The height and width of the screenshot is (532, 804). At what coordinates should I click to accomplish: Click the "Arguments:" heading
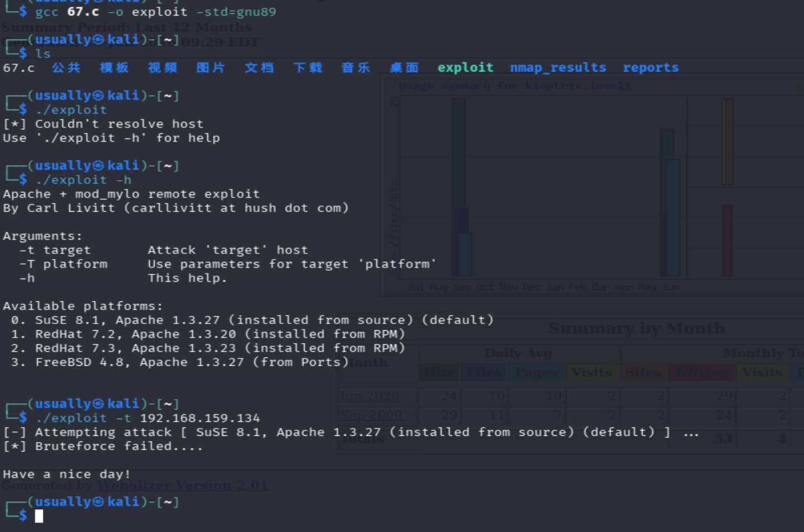click(x=42, y=236)
